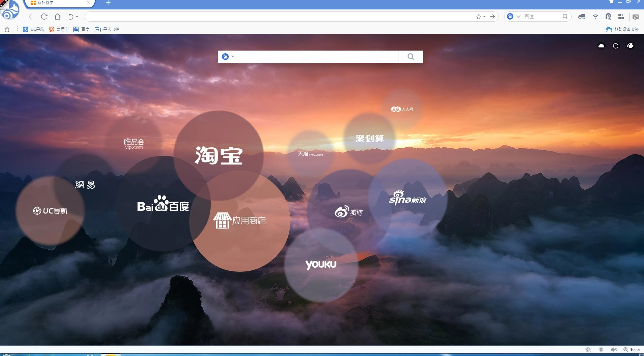Screen dimensions: 644x356
Task: Click the central page search input
Action: tap(317, 57)
